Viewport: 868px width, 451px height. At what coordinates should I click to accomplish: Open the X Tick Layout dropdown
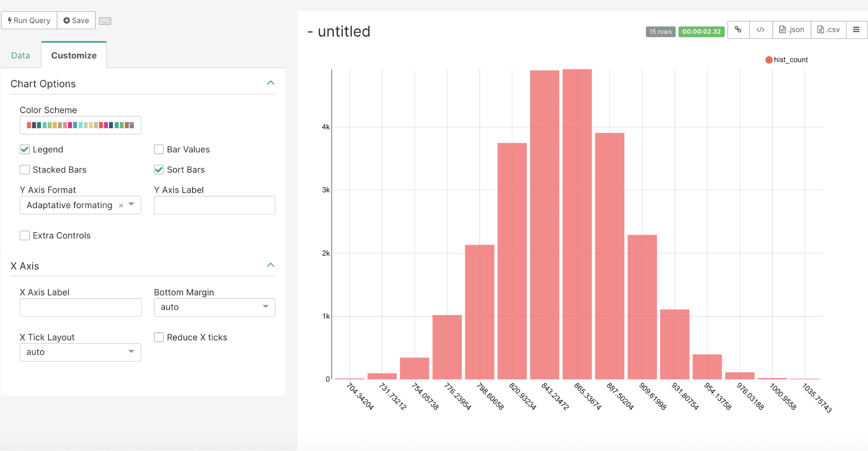click(x=80, y=352)
